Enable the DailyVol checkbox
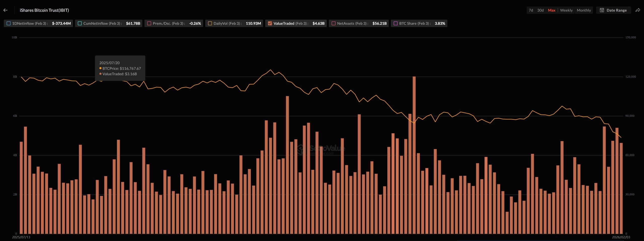Screen dimensions: 644x241 point(210,23)
